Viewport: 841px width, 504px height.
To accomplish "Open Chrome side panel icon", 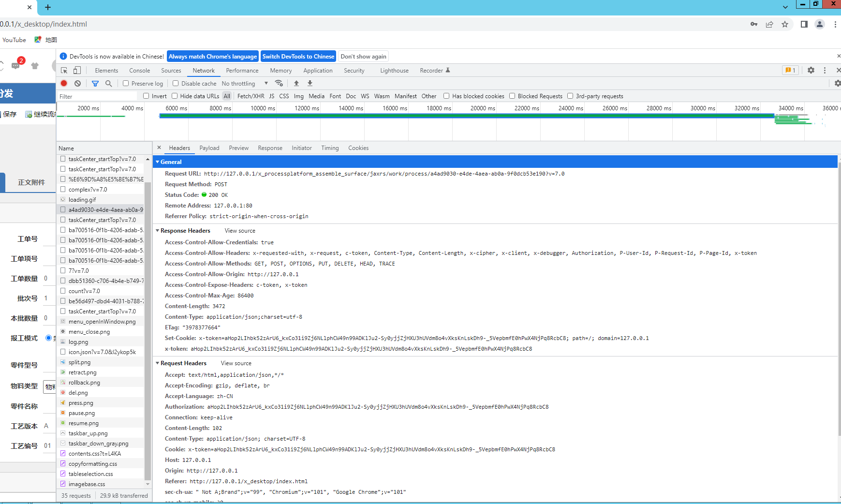I will tap(804, 24).
